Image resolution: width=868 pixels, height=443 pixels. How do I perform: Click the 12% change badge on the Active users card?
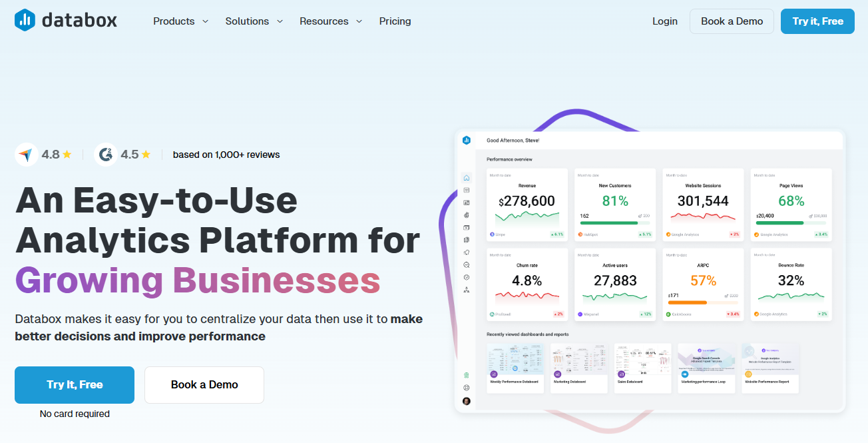coord(646,314)
